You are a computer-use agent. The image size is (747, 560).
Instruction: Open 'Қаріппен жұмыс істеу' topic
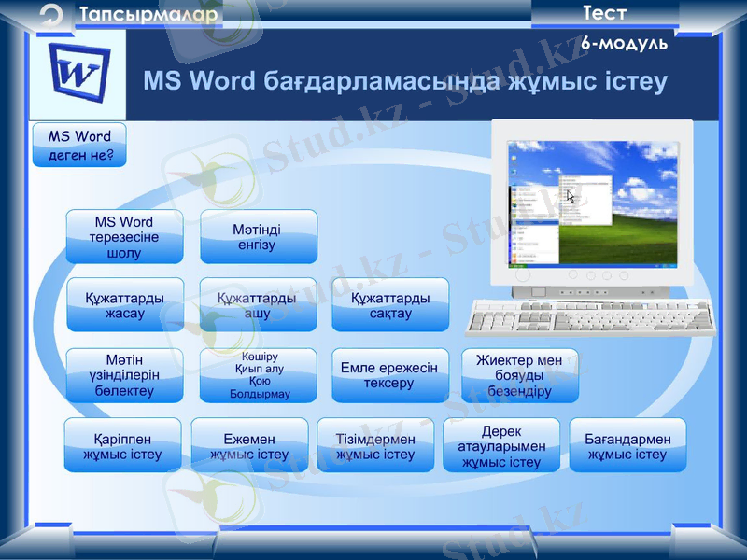[x=122, y=445]
